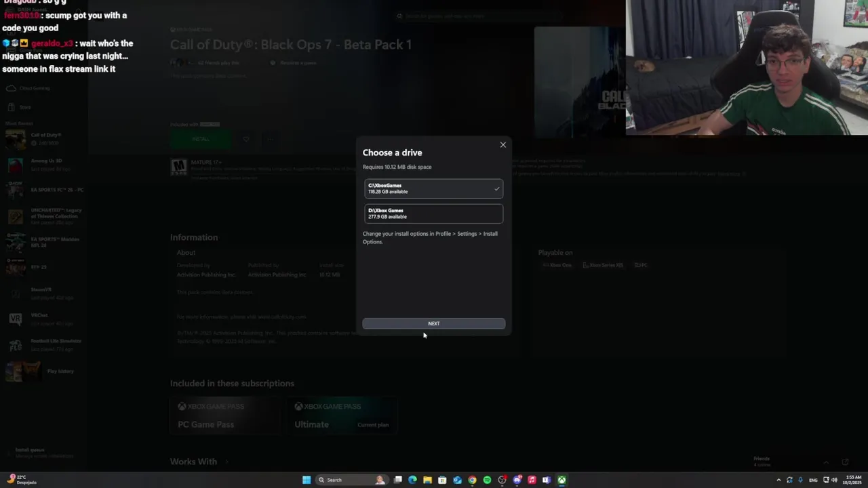Select the D:\Xbox Games drive option
The height and width of the screenshot is (488, 868).
pos(434,213)
